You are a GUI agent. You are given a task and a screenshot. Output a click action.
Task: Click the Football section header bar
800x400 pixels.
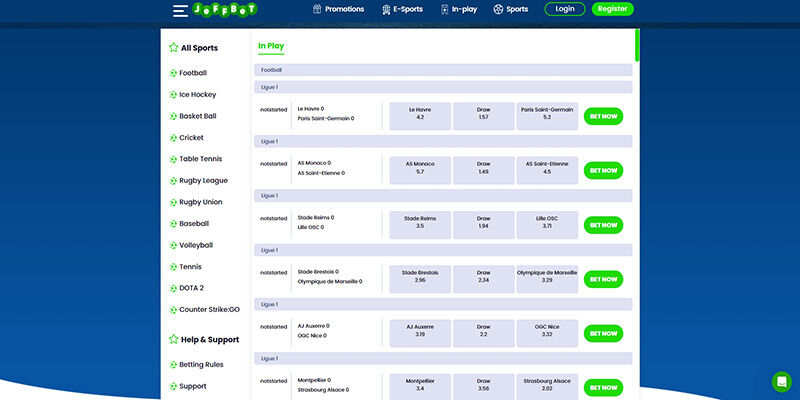pyautogui.click(x=443, y=70)
